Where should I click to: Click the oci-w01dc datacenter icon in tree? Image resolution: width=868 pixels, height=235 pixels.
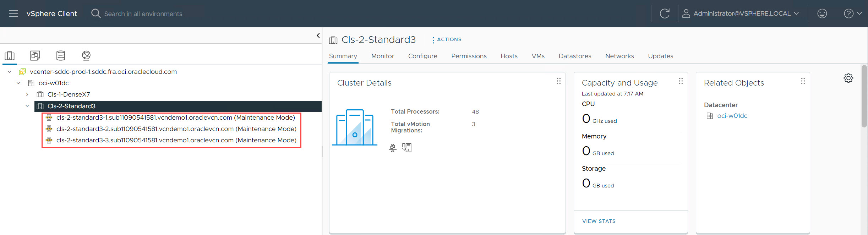pos(31,83)
